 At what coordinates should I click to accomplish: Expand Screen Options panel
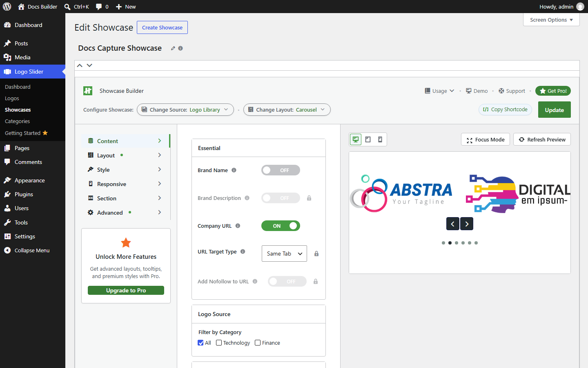click(x=551, y=20)
